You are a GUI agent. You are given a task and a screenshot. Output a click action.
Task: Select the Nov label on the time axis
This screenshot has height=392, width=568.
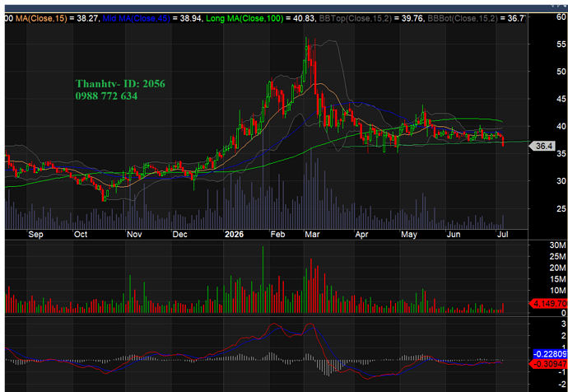pos(134,235)
